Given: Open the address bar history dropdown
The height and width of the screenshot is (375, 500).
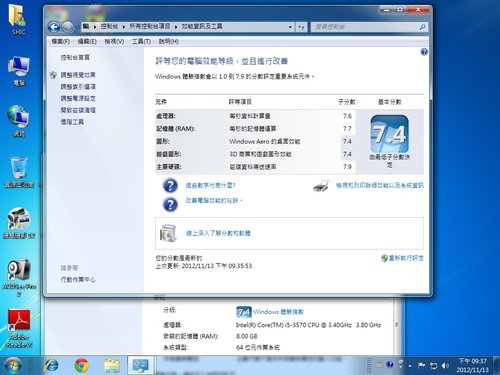Looking at the screenshot, I should click(x=290, y=27).
